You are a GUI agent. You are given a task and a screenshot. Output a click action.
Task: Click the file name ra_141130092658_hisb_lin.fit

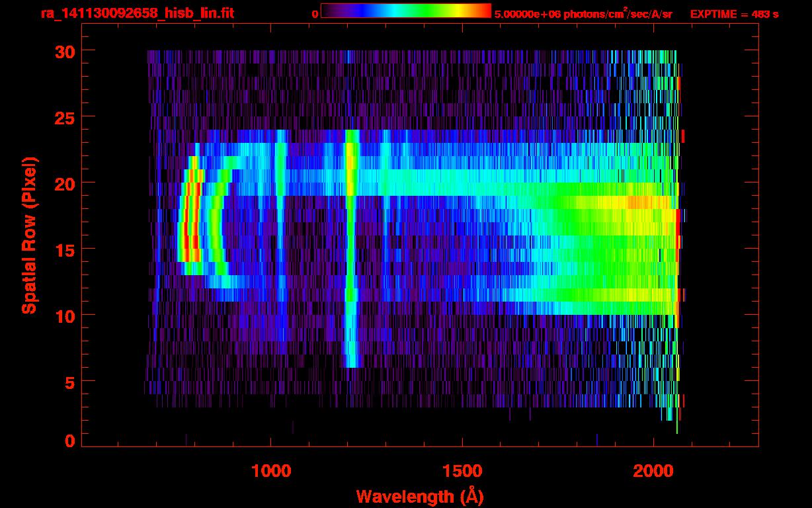coord(137,13)
